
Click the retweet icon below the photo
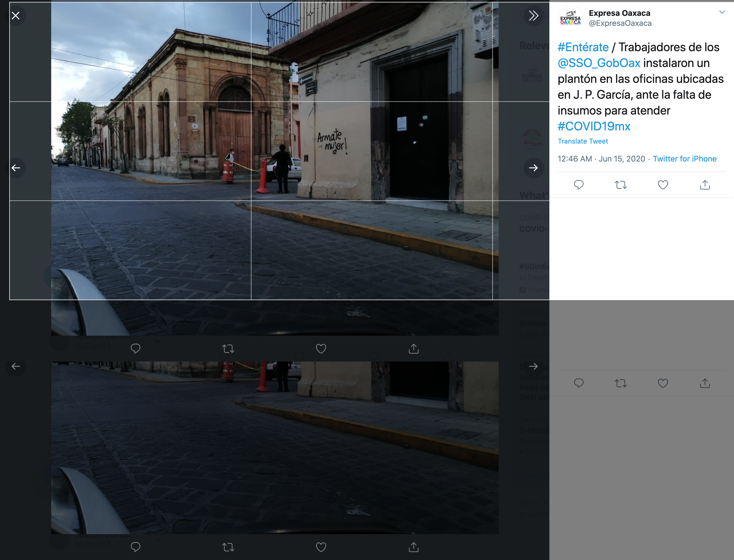228,349
